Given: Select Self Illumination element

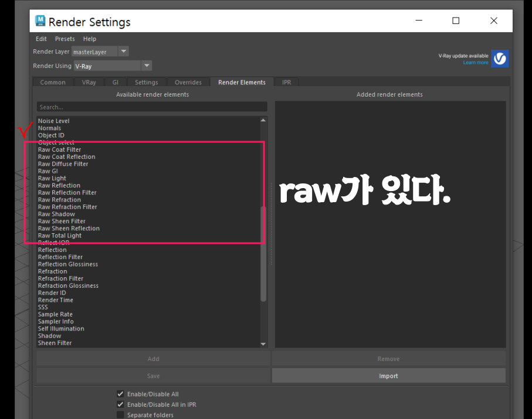Looking at the screenshot, I should tap(61, 329).
